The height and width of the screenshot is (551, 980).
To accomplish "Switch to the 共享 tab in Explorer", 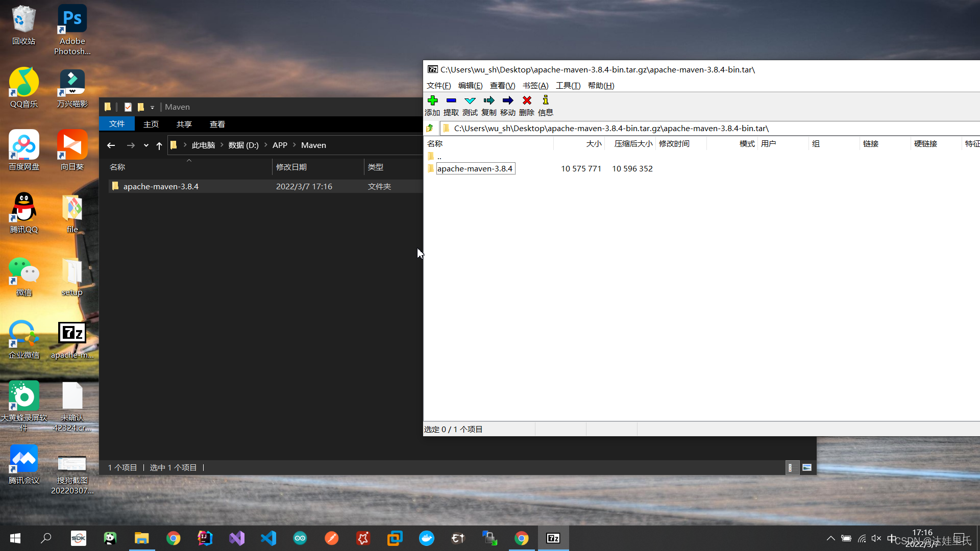I will pyautogui.click(x=184, y=124).
